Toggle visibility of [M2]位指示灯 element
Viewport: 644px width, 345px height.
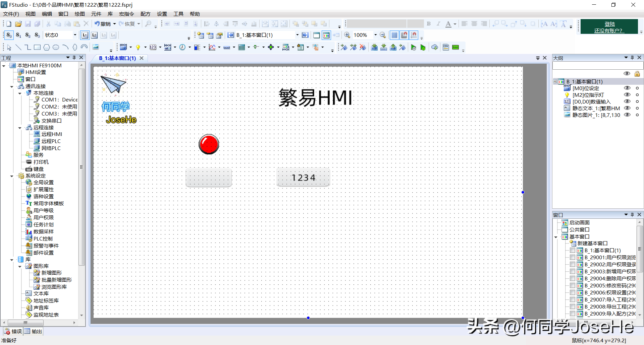(x=627, y=95)
